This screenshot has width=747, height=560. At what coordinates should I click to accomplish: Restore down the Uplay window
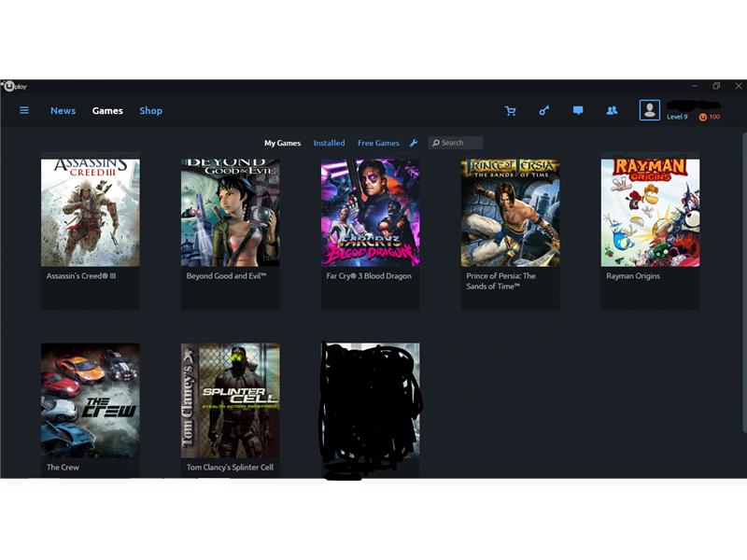point(716,86)
